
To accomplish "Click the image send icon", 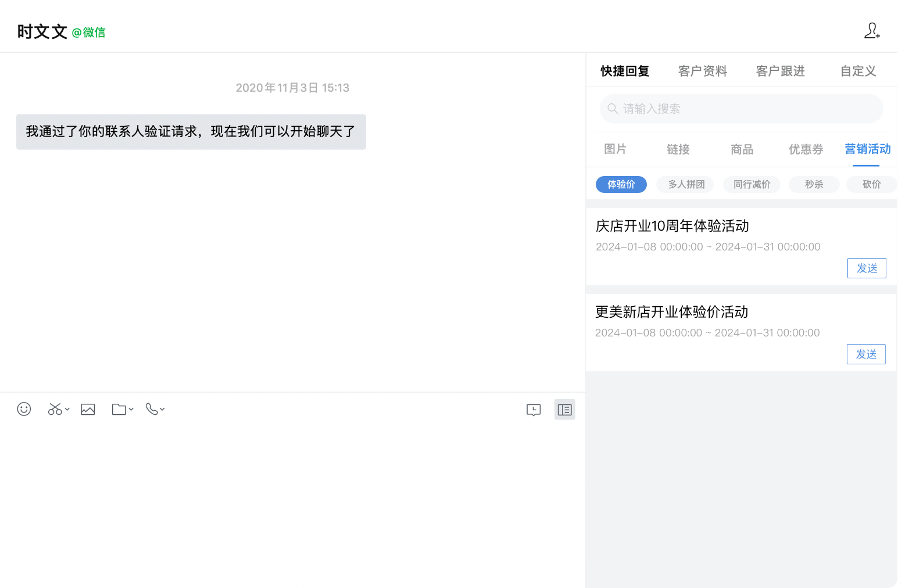I will click(88, 409).
